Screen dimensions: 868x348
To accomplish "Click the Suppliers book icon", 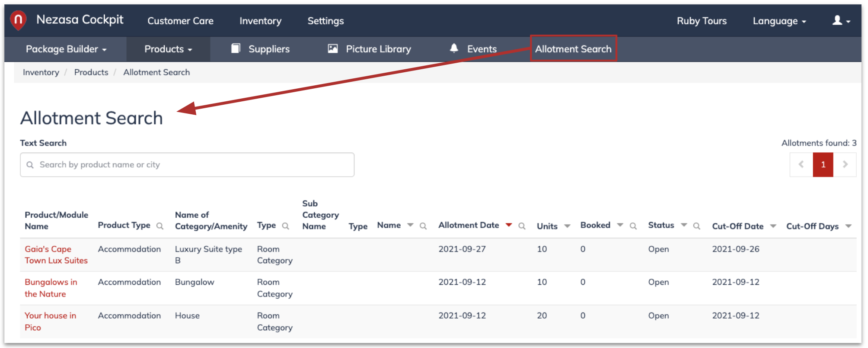I will [x=236, y=48].
